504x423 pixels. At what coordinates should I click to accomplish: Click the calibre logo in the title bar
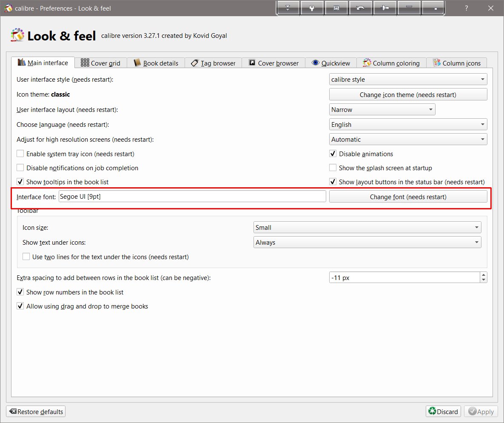8,8
